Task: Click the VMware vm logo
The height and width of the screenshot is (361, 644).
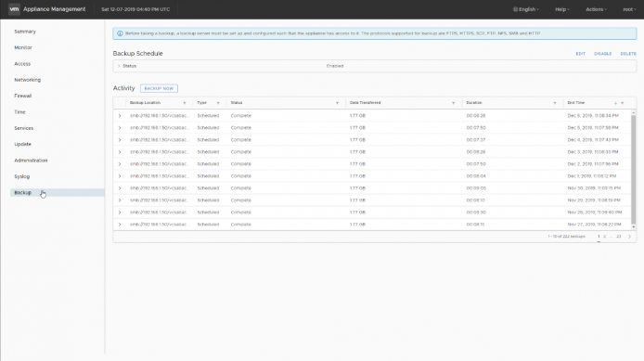Action: (x=14, y=9)
